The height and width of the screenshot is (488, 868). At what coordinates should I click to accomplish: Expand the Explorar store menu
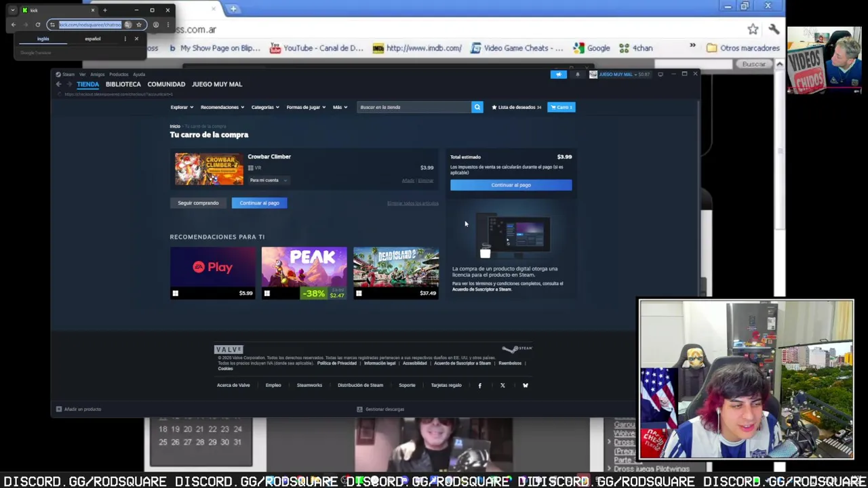coord(182,107)
